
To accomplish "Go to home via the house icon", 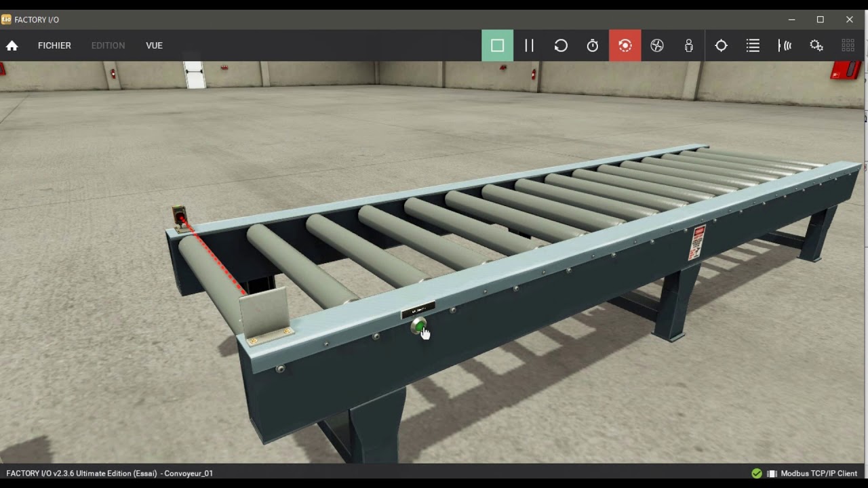I will pos(12,45).
